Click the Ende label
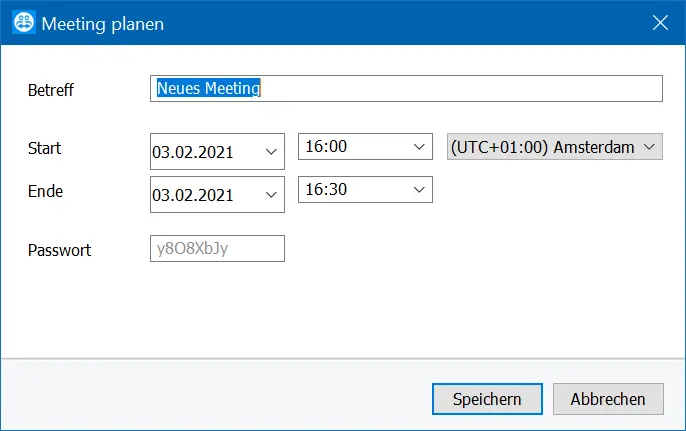 click(x=46, y=191)
